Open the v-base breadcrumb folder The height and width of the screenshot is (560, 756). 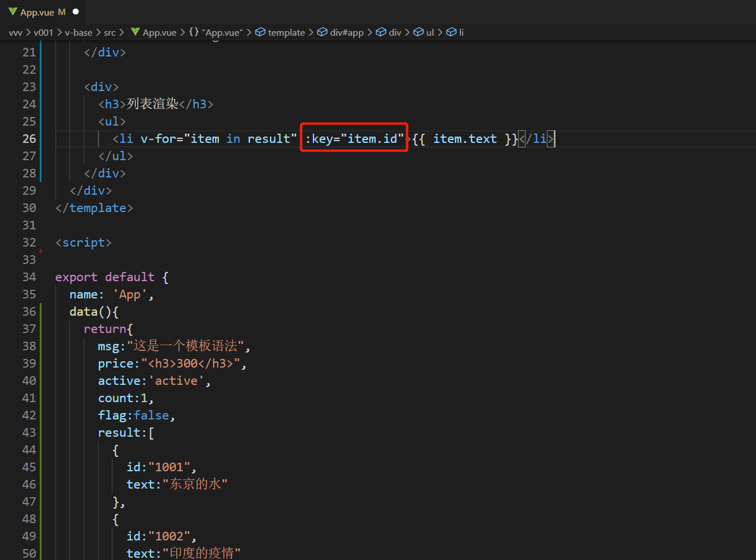click(78, 32)
